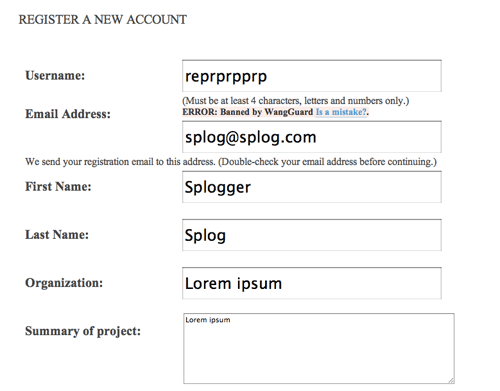
Task: Click the Email Address label
Action: (68, 114)
